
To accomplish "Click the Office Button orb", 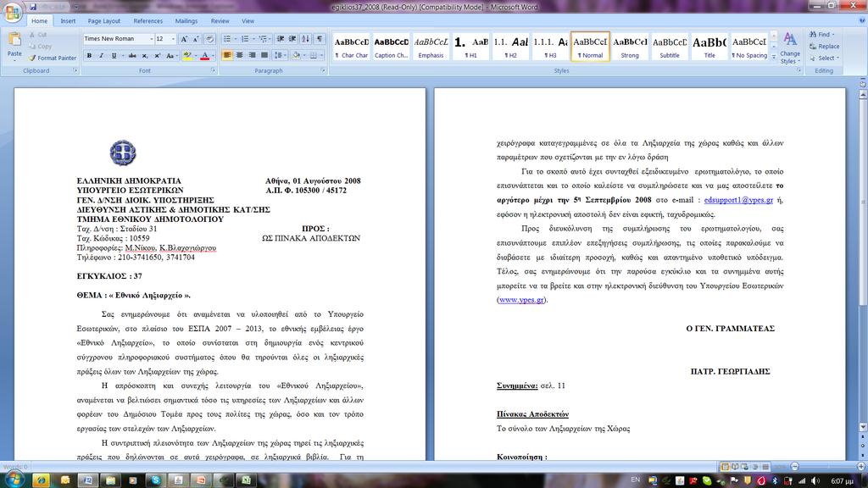I will tap(12, 12).
